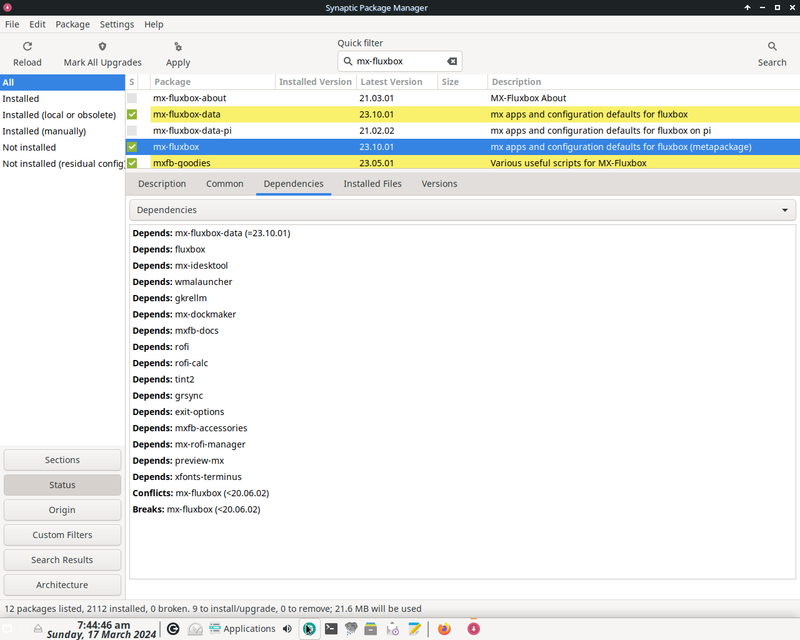800x640 pixels.
Task: Switch to the Description tab
Action: click(x=162, y=184)
